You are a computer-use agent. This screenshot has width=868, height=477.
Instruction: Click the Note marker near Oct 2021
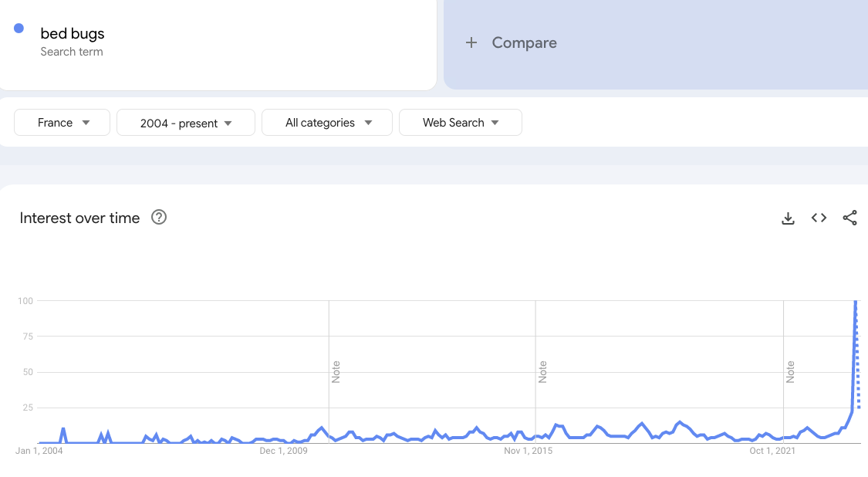790,371
